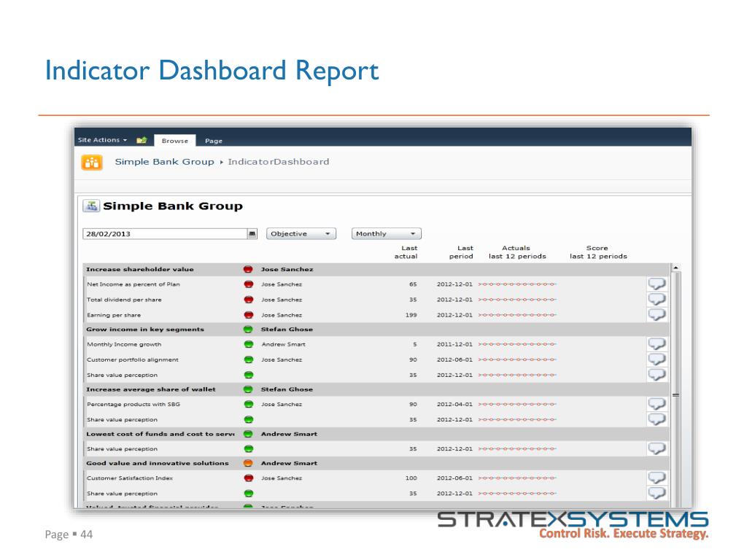Switch to the Browse tab
The image size is (747, 560).
[175, 141]
